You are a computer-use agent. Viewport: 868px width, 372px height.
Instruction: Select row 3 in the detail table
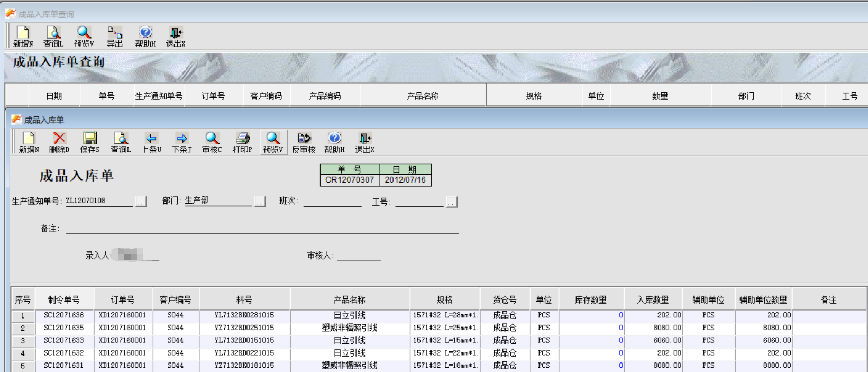coord(23,340)
